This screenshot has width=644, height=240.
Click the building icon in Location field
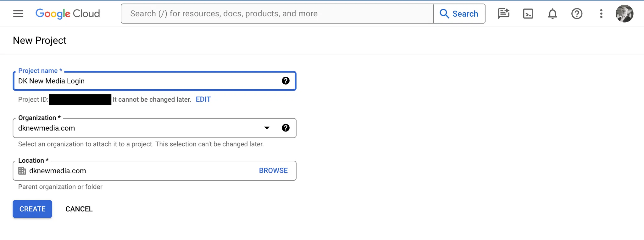click(22, 171)
